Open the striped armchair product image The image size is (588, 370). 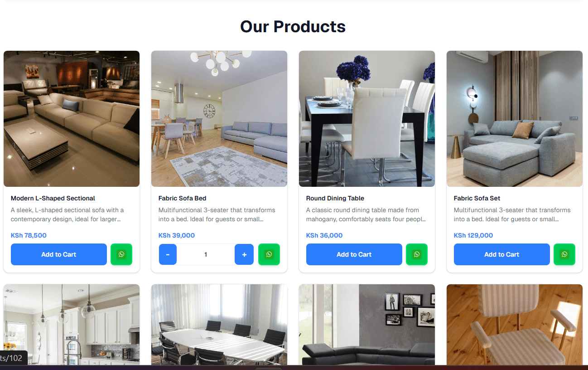515,325
